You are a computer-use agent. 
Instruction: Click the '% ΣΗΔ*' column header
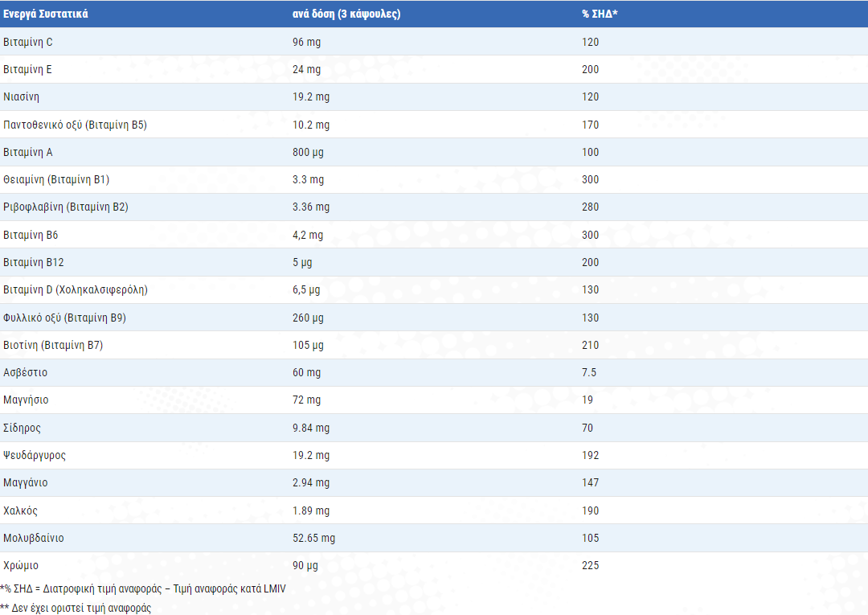tap(600, 14)
